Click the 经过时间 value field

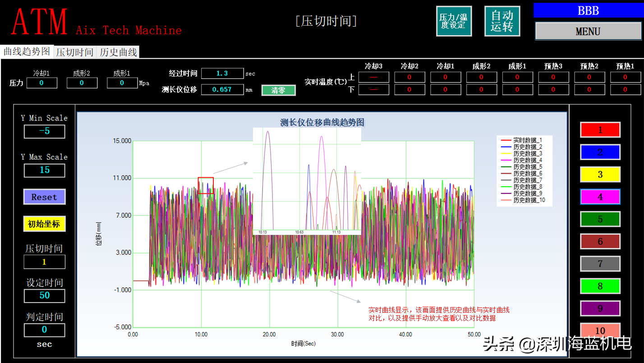coord(222,74)
